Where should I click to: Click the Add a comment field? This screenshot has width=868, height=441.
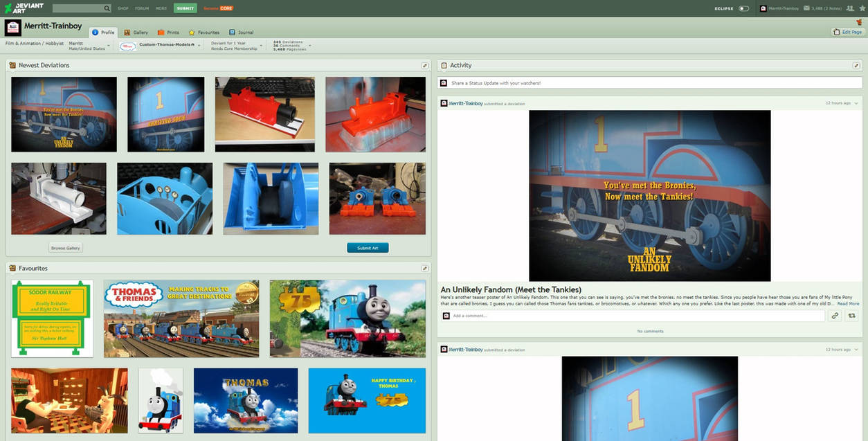click(633, 316)
